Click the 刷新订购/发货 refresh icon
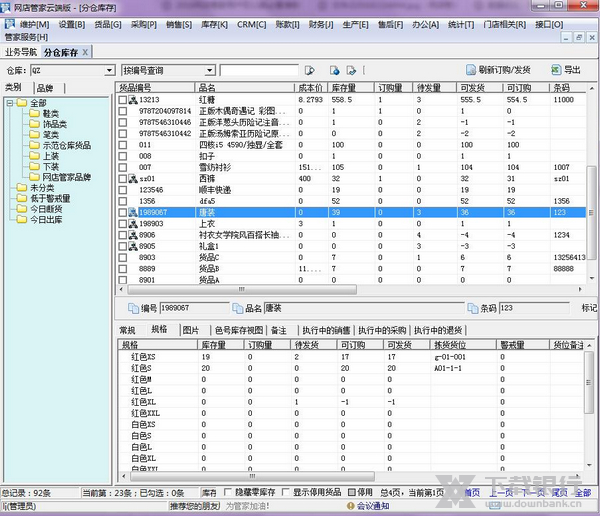This screenshot has height=516, width=600. 471,70
